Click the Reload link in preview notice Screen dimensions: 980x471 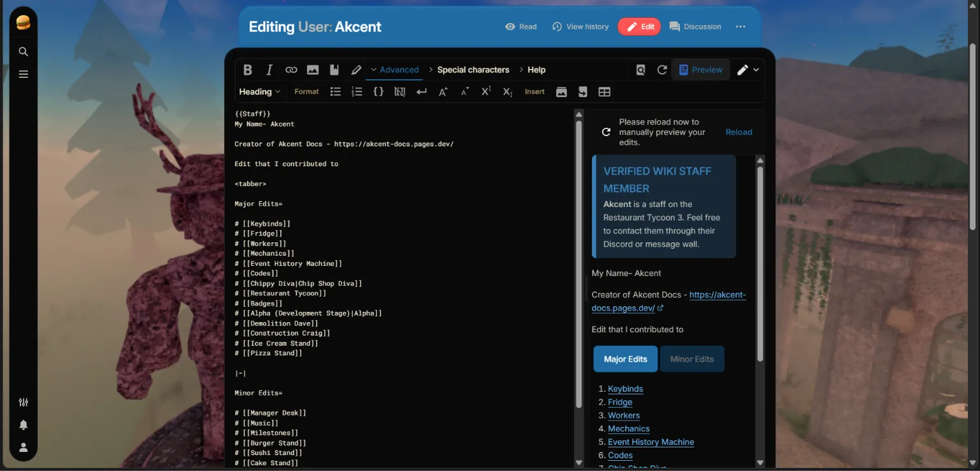point(739,132)
